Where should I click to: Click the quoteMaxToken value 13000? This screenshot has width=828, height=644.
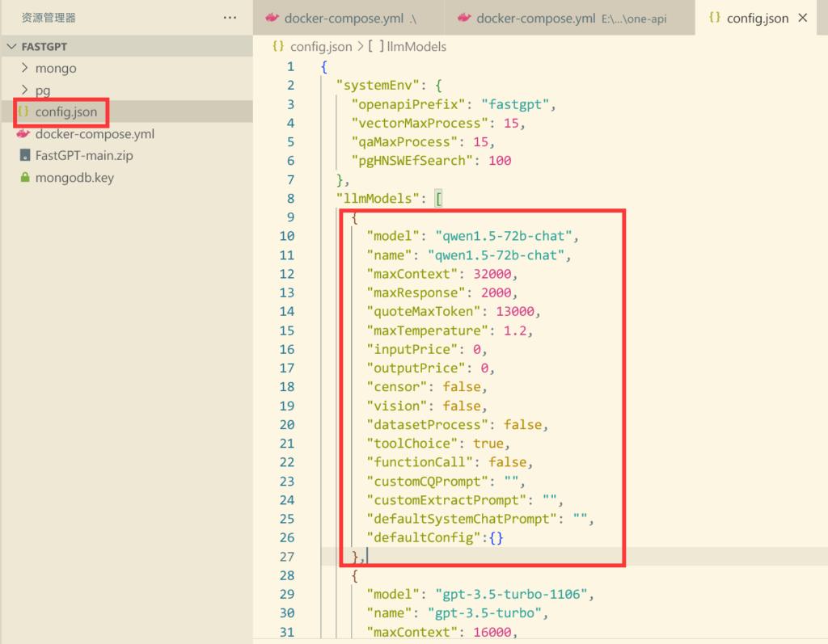coord(515,311)
